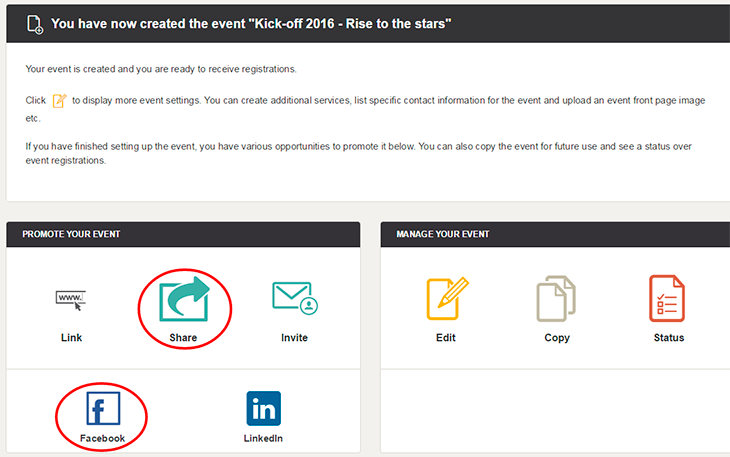Click the orange Edit pencil icon
730x457 pixels.
coord(447,298)
